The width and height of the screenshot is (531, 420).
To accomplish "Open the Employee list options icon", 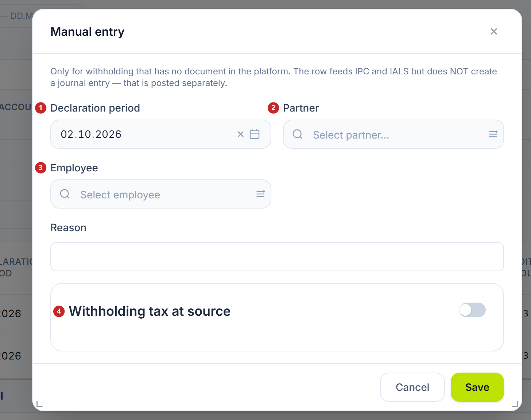I will (x=260, y=194).
